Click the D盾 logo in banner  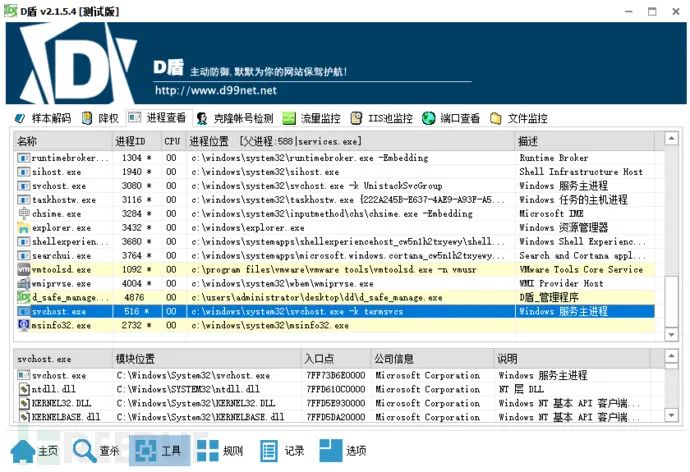(x=77, y=63)
